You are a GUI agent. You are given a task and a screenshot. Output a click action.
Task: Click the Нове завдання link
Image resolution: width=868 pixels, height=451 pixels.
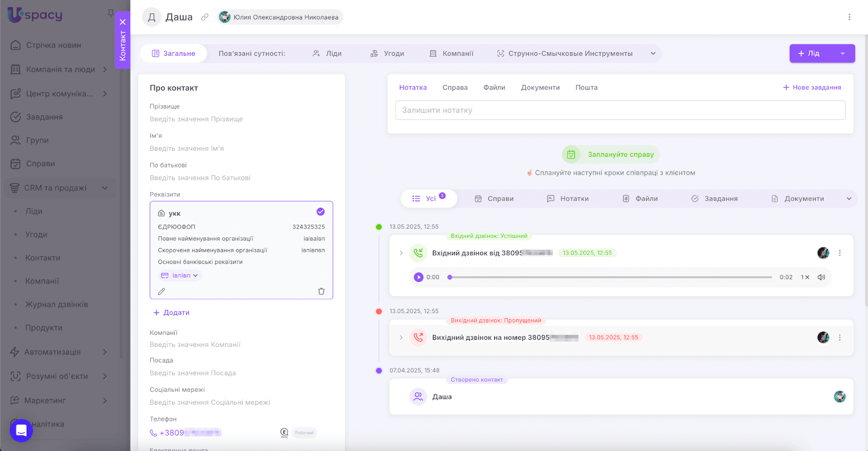pos(812,87)
